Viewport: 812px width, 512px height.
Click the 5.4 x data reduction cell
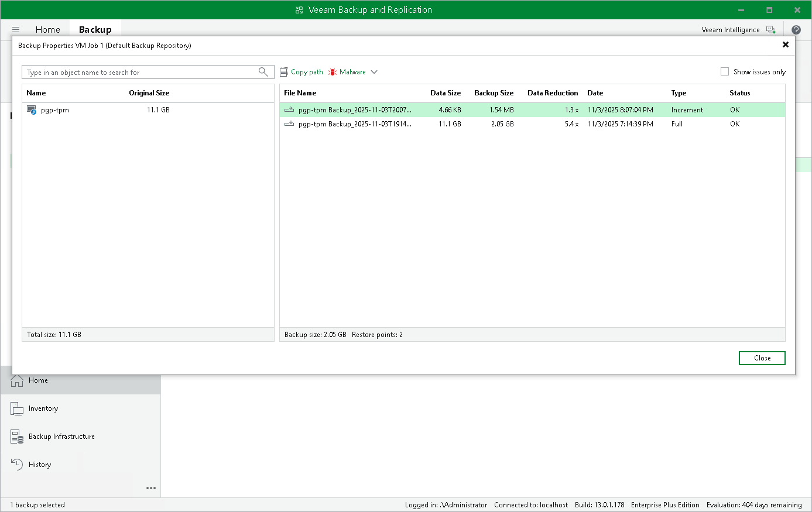pos(572,124)
